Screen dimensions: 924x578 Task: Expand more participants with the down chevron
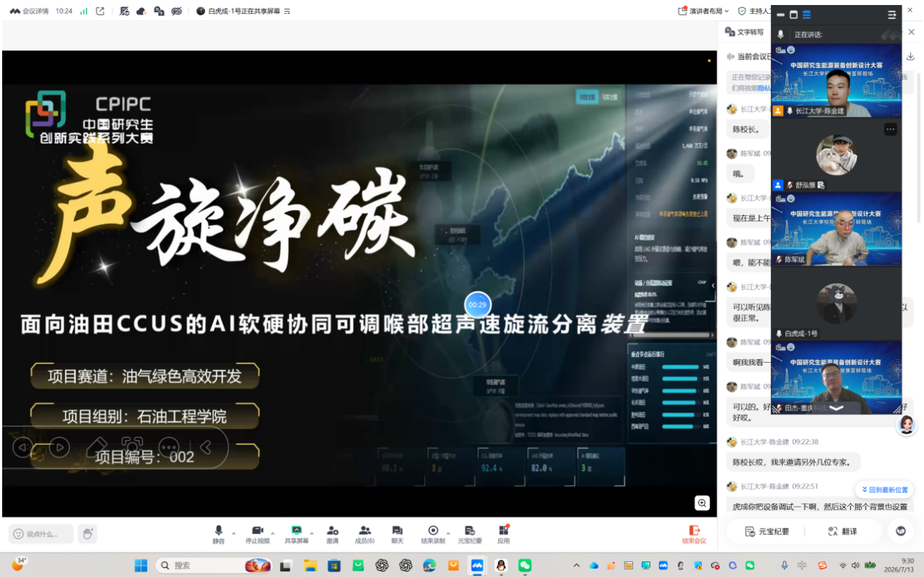(836, 408)
